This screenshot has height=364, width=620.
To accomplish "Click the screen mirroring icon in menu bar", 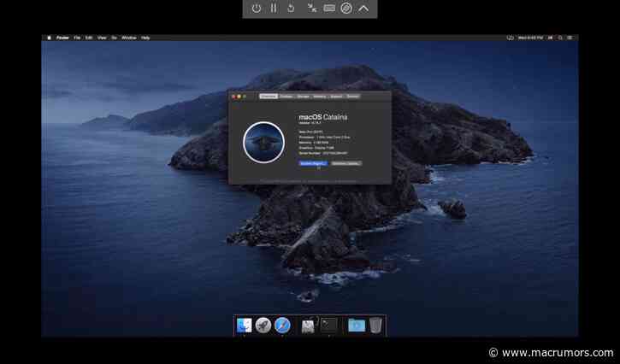I will (510, 38).
